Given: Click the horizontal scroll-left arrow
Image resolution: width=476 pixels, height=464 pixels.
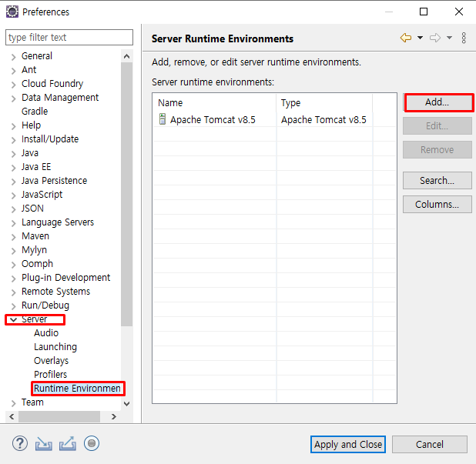Looking at the screenshot, I should 12,417.
